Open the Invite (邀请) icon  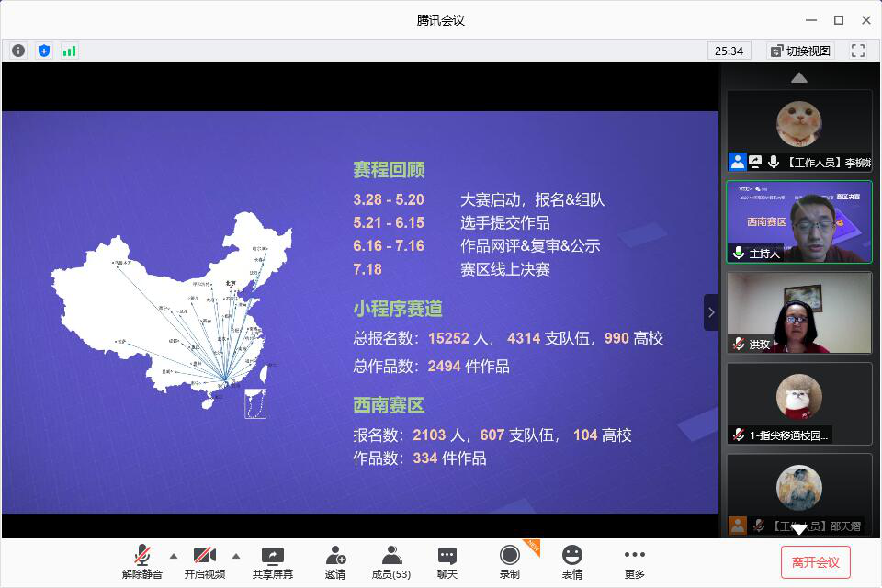pyautogui.click(x=335, y=562)
